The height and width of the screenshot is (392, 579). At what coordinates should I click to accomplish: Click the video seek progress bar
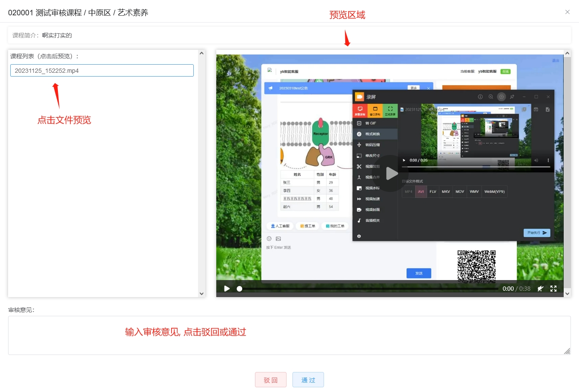(369, 289)
